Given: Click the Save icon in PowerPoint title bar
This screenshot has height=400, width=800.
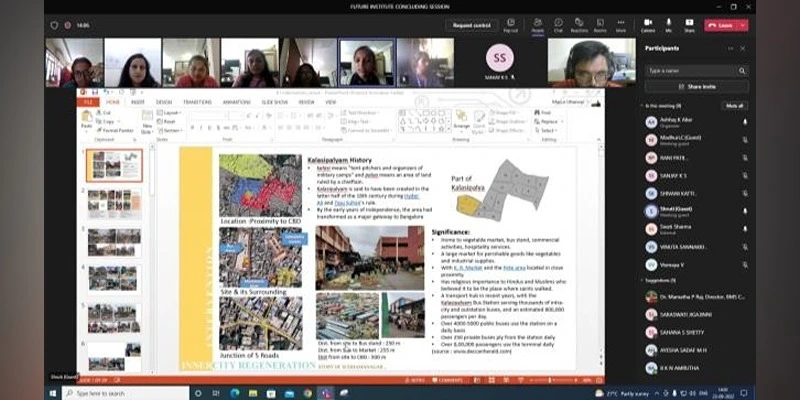Looking at the screenshot, I should [95, 92].
